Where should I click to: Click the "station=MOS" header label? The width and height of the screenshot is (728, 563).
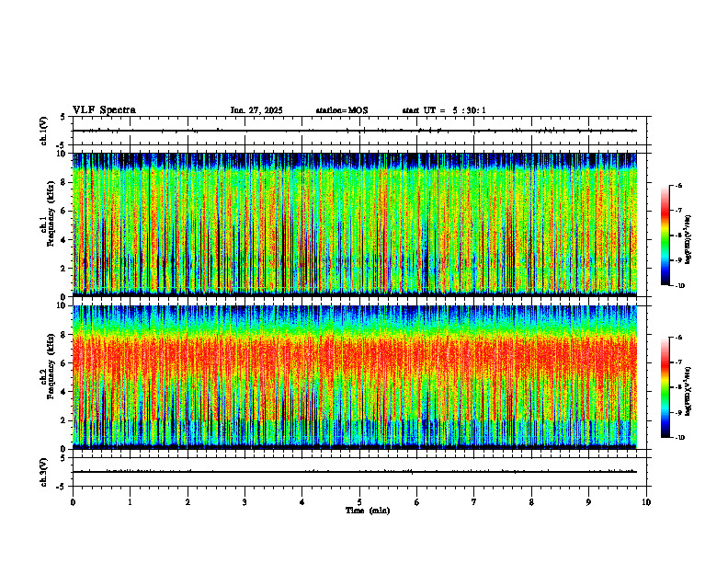coord(342,110)
